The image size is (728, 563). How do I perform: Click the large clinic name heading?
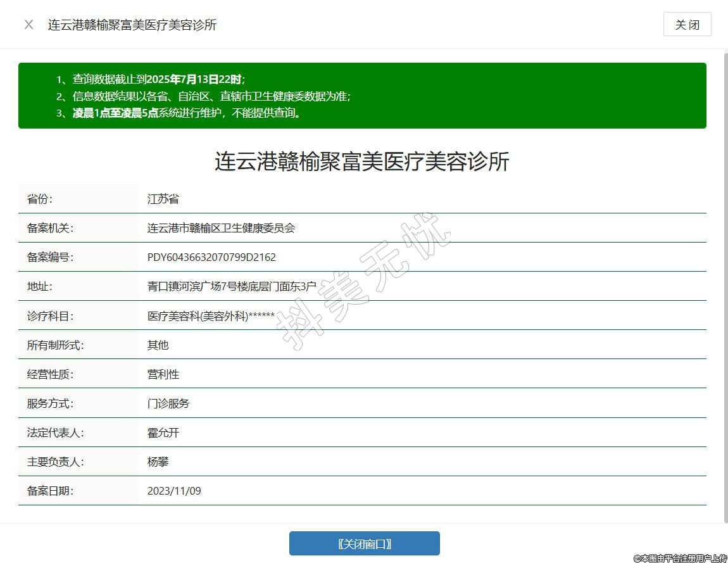361,161
